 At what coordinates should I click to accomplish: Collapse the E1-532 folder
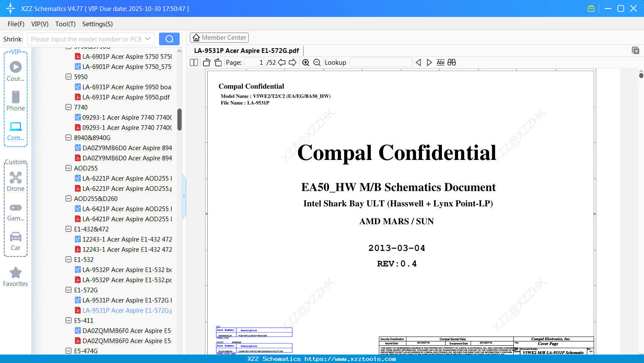click(69, 259)
